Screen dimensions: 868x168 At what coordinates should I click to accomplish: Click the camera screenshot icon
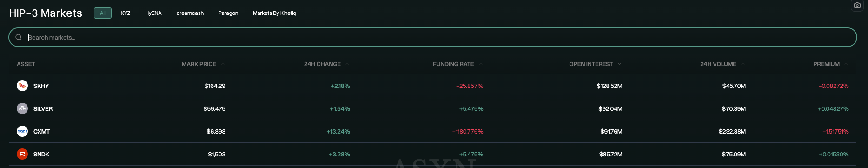click(x=857, y=6)
